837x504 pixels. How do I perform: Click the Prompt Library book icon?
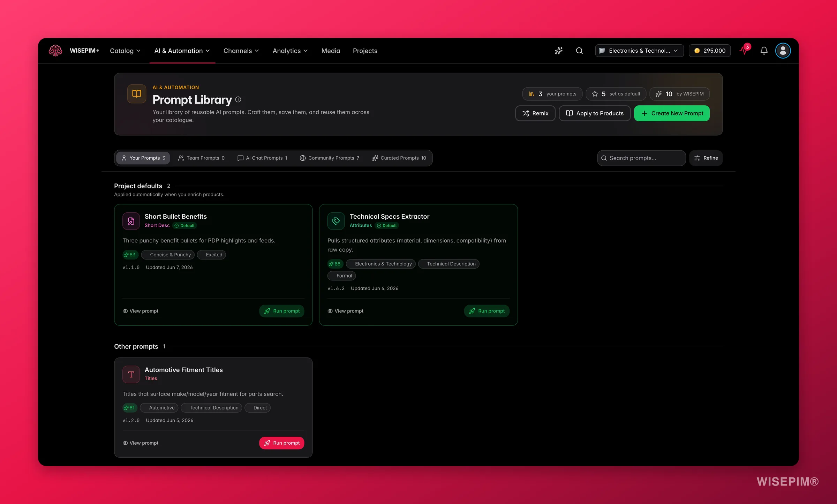point(137,94)
